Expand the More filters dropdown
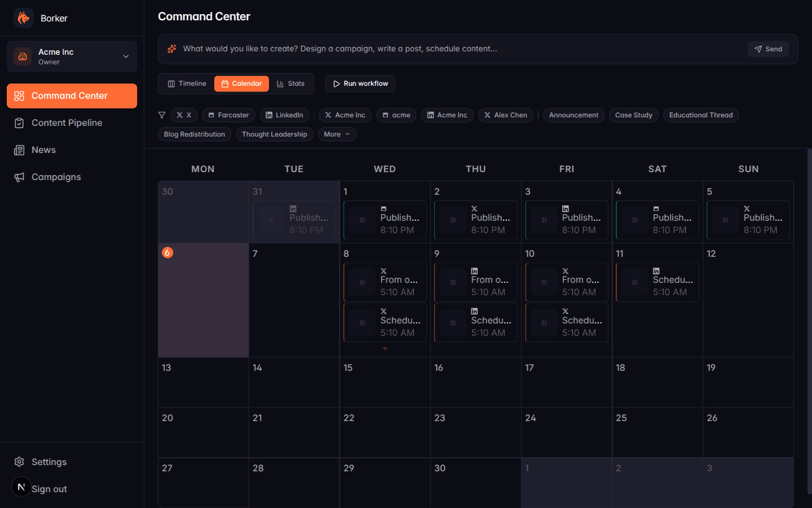This screenshot has height=508, width=812. coord(337,134)
